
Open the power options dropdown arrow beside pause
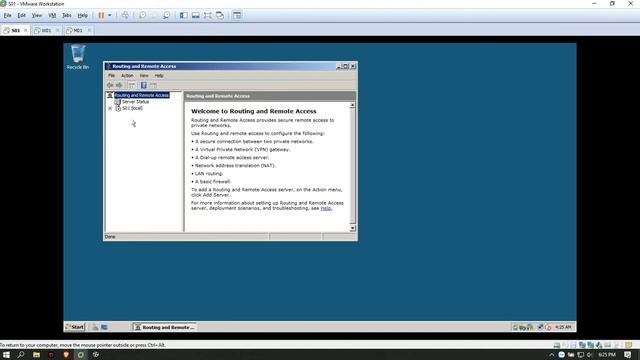(x=109, y=15)
